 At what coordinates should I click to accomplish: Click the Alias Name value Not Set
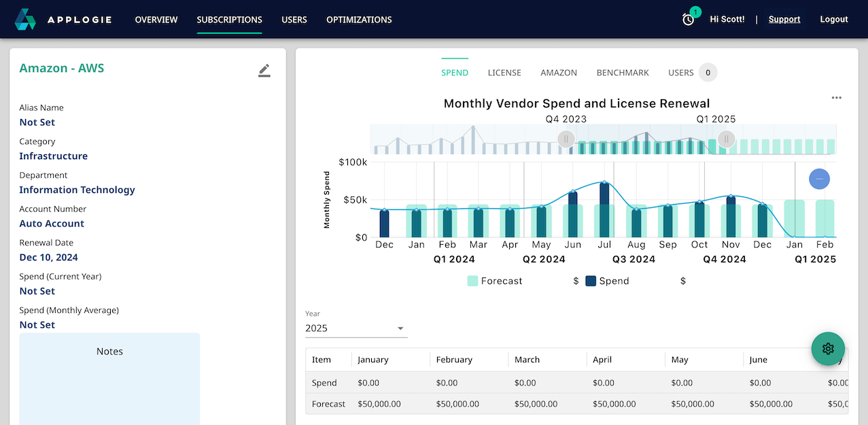click(37, 122)
